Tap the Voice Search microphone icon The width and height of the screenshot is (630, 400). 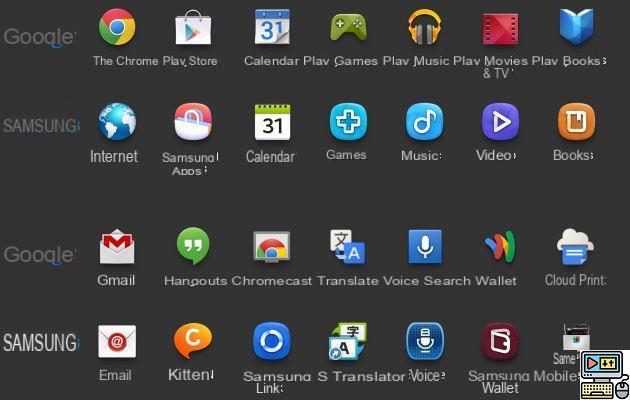click(425, 247)
